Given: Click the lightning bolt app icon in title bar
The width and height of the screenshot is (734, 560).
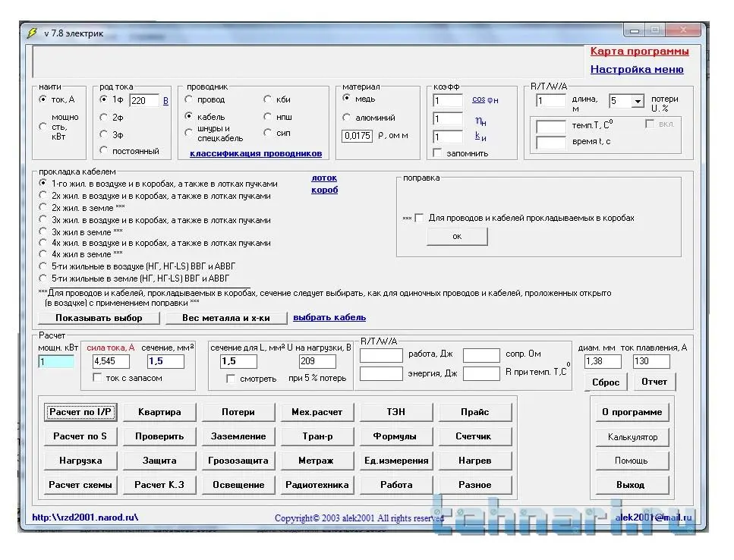Looking at the screenshot, I should [32, 33].
